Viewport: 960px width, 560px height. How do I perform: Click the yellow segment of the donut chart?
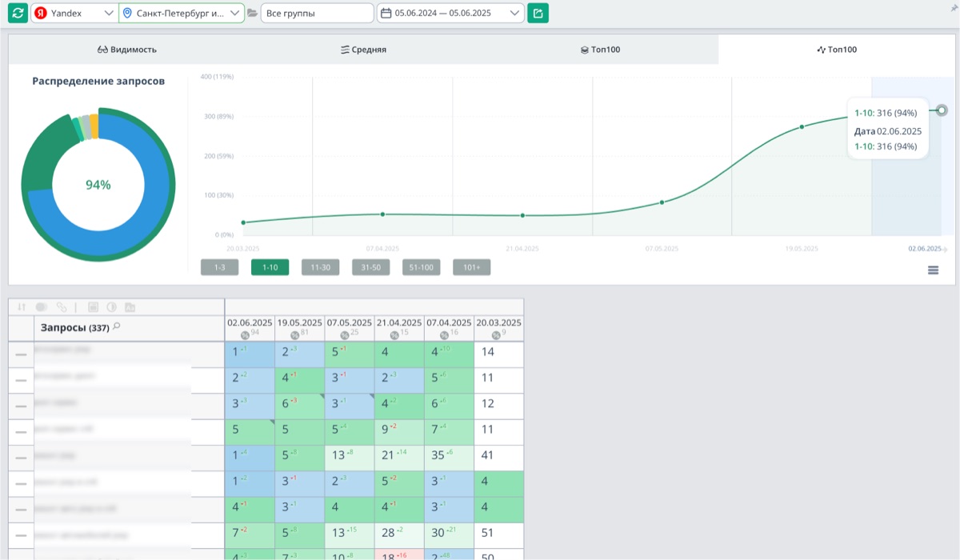click(94, 126)
